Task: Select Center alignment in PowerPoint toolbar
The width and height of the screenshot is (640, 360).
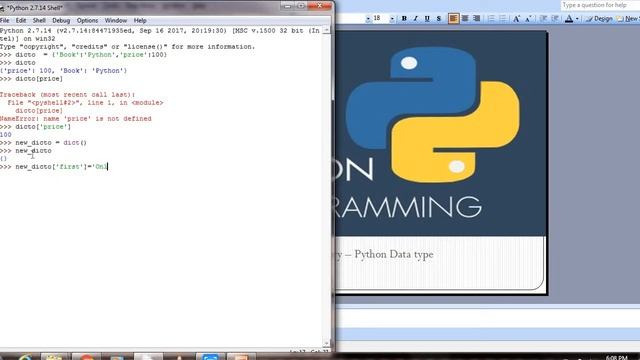Action: pyautogui.click(x=465, y=18)
